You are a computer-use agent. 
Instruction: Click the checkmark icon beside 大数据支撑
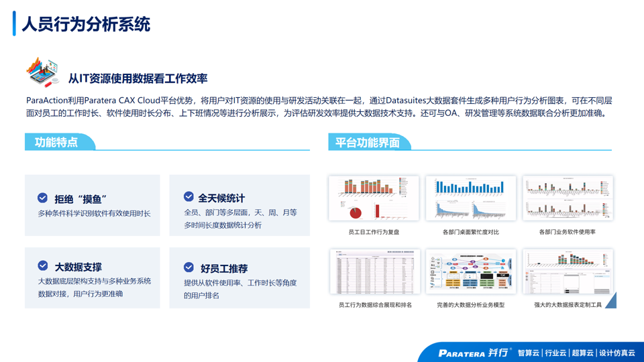coord(43,265)
